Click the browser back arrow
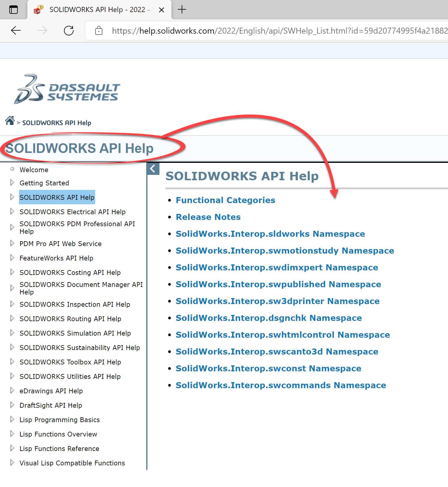The image size is (448, 487). click(16, 30)
